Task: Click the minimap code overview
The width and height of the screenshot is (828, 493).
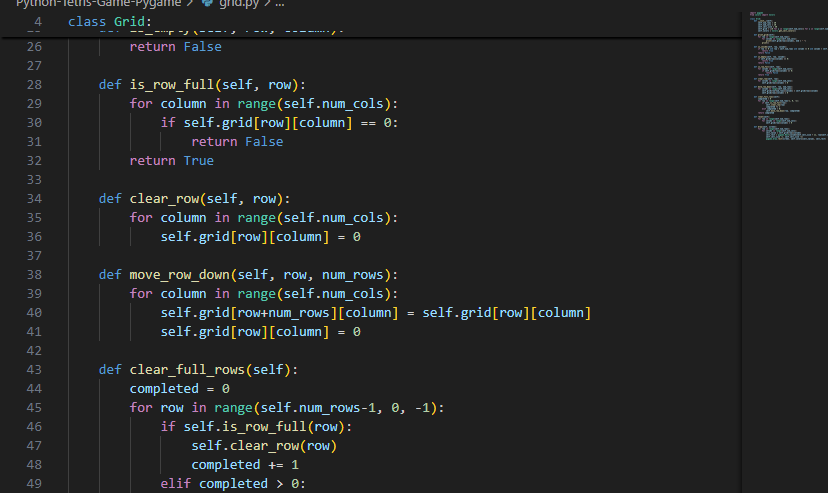Action: (785, 80)
